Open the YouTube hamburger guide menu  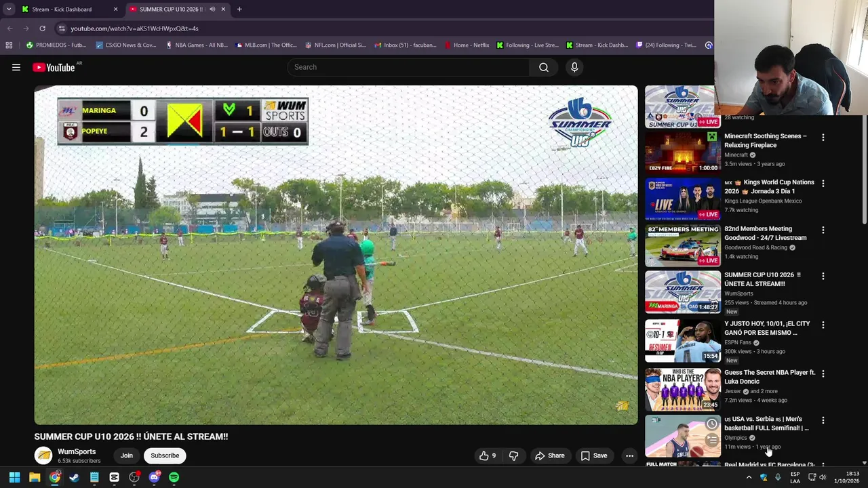tap(16, 67)
